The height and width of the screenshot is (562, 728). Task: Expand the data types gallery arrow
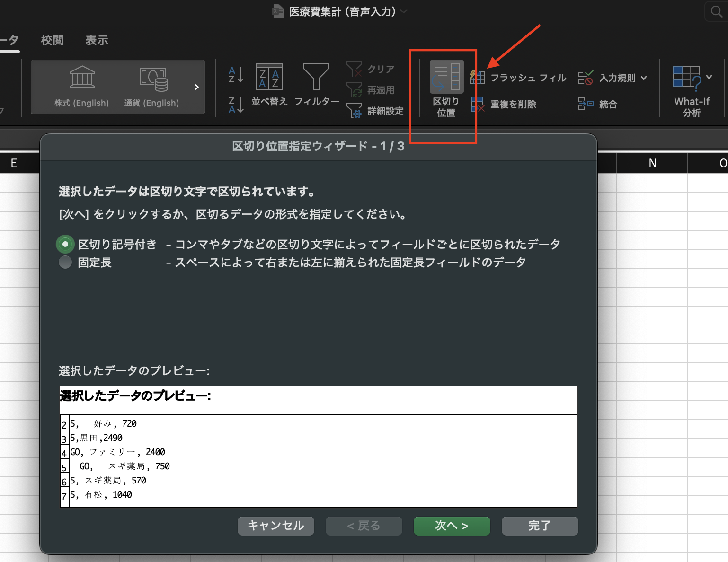coord(196,87)
